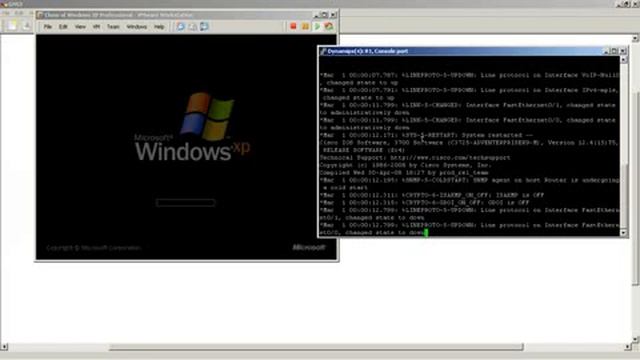Click left arrow of the back window horizontal scrollbar
Screen dimensions: 640x360
4,347
